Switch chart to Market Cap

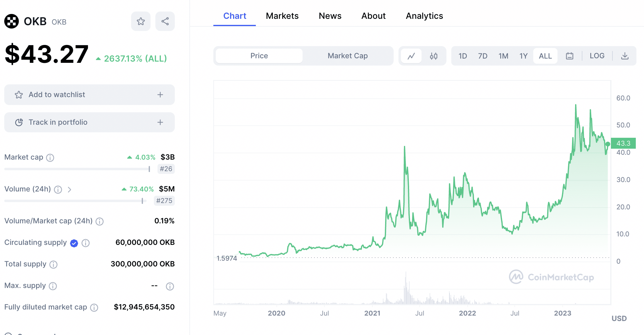[x=348, y=56]
